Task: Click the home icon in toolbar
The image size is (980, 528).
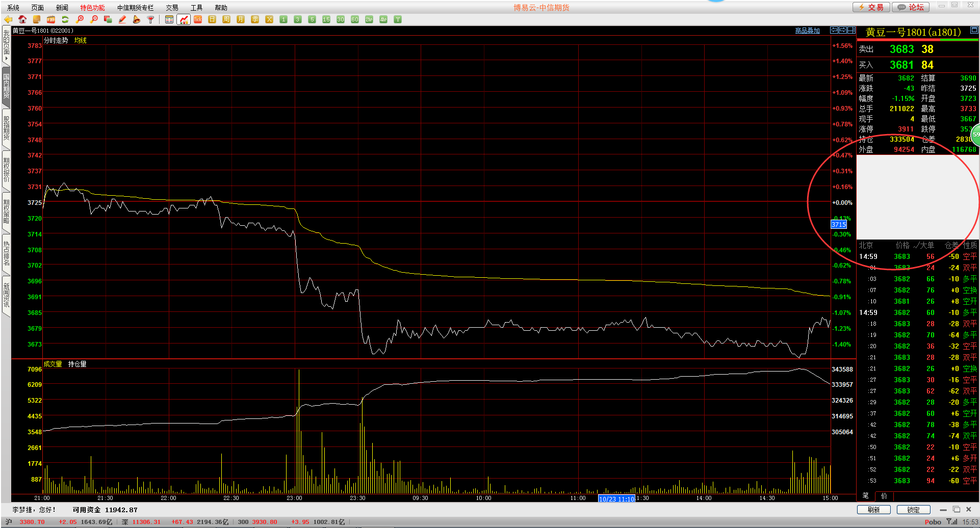Action: click(x=22, y=19)
